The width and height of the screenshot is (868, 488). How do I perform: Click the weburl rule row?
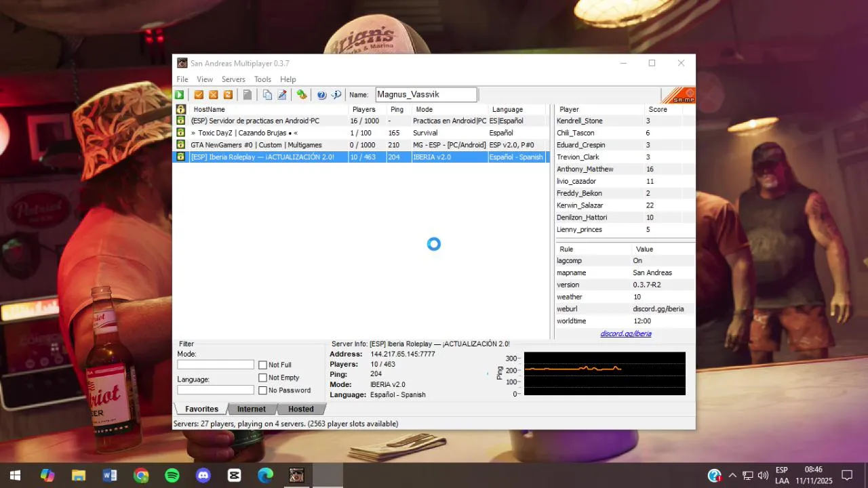tap(625, 309)
